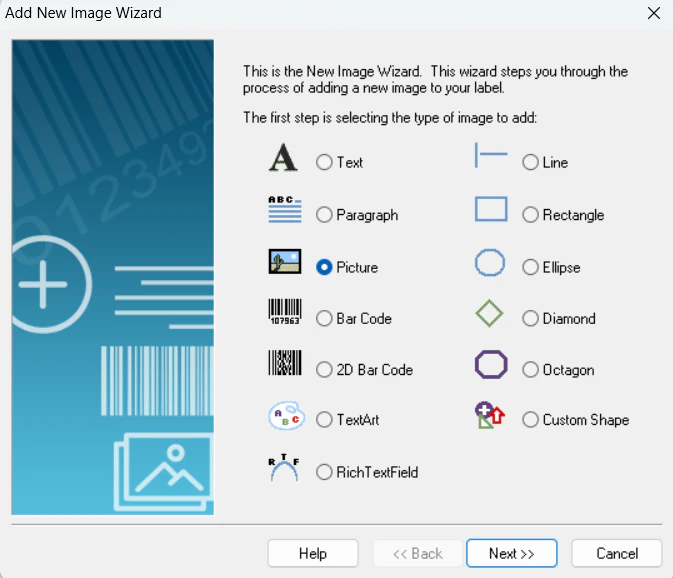Select the Ellipse radio button
Viewport: 673px width, 578px height.
531,267
